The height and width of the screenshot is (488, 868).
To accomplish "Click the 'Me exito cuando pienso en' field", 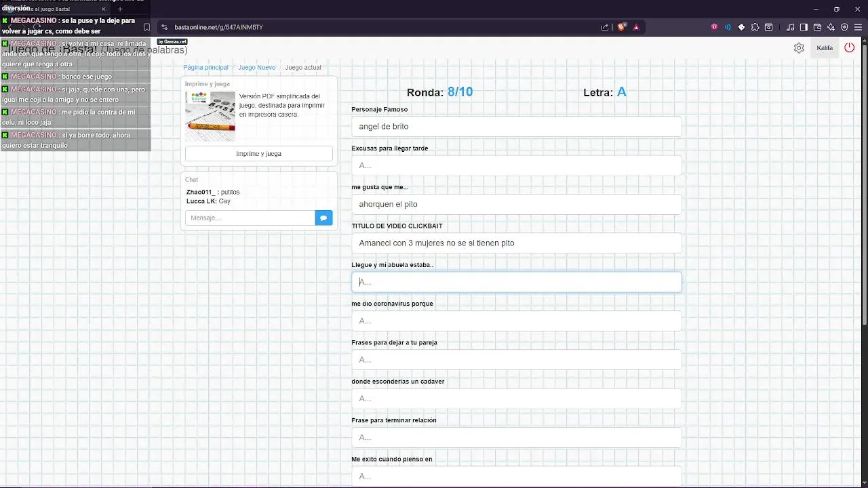I will pos(516,476).
